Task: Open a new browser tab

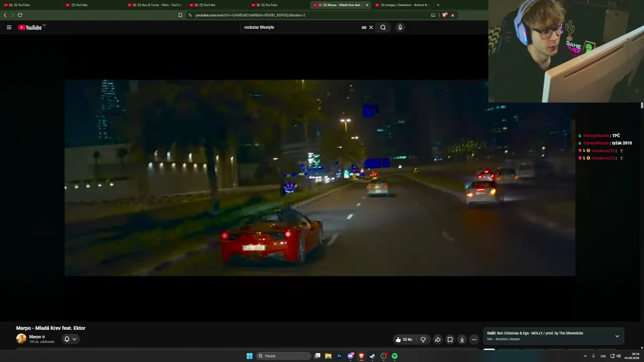Action: click(438, 5)
